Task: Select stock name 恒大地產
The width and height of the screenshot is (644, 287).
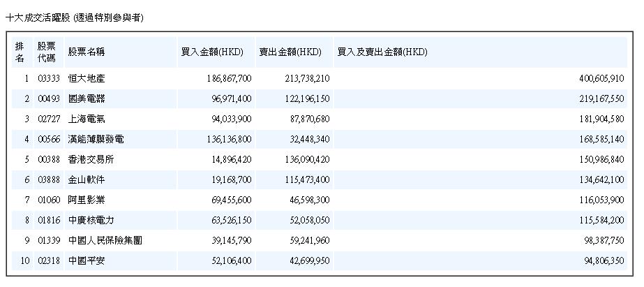Action: click(87, 78)
